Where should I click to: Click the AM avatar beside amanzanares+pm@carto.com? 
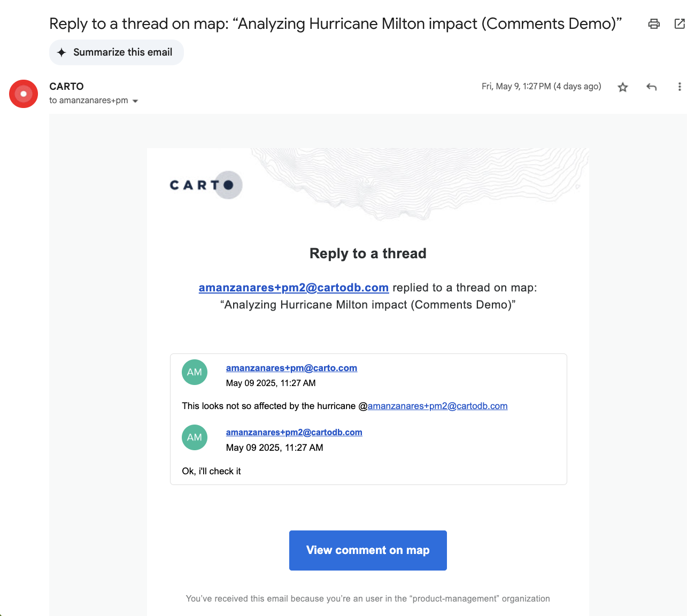[x=195, y=372]
